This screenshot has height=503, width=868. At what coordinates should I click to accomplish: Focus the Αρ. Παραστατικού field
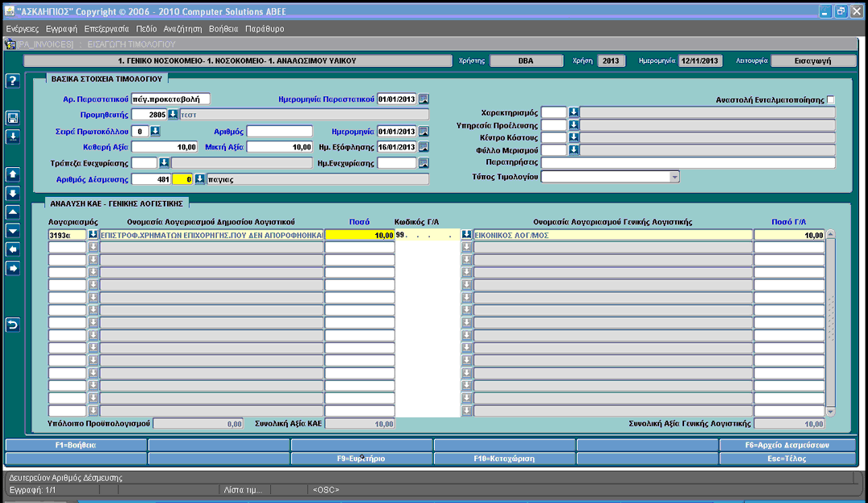tap(170, 99)
